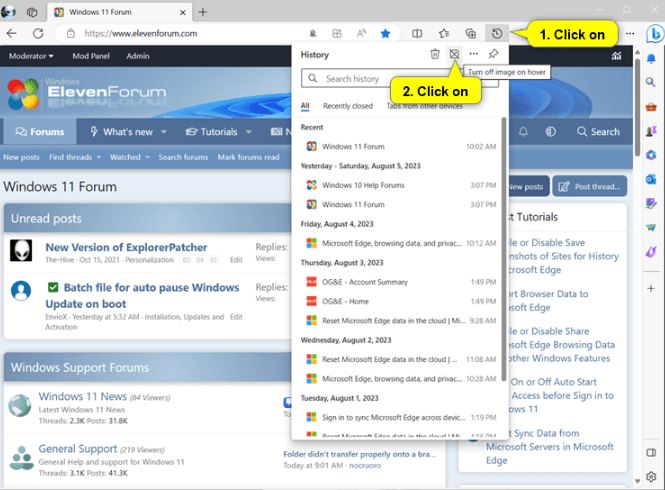This screenshot has height=490, width=665.
Task: Click the Read aloud icon
Action: click(361, 34)
